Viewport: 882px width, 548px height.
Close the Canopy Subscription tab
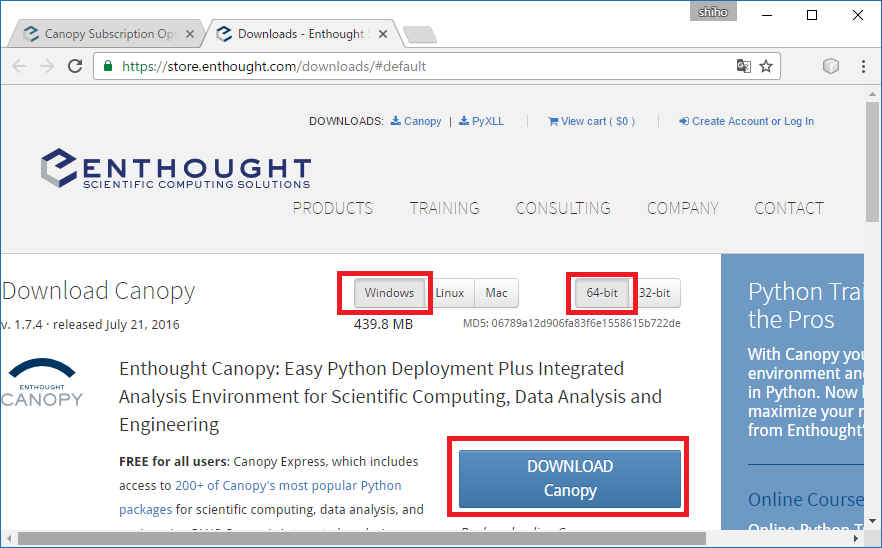tap(190, 34)
